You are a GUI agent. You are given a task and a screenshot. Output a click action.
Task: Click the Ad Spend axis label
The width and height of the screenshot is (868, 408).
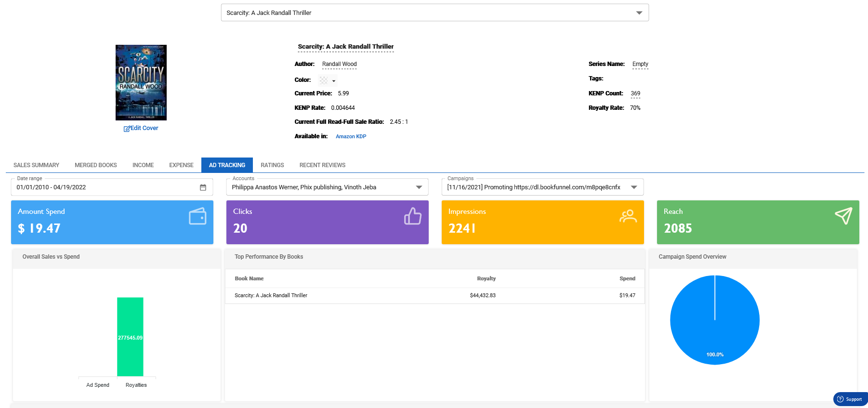point(98,385)
